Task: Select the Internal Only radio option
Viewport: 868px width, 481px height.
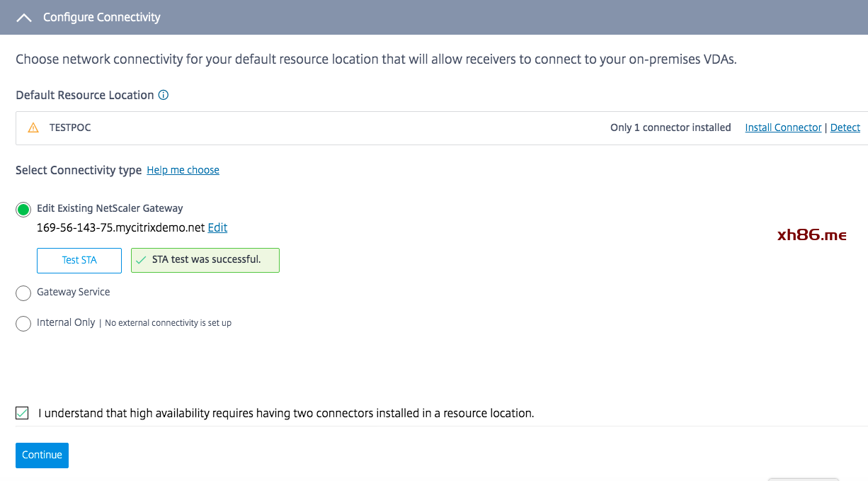Action: pyautogui.click(x=23, y=324)
